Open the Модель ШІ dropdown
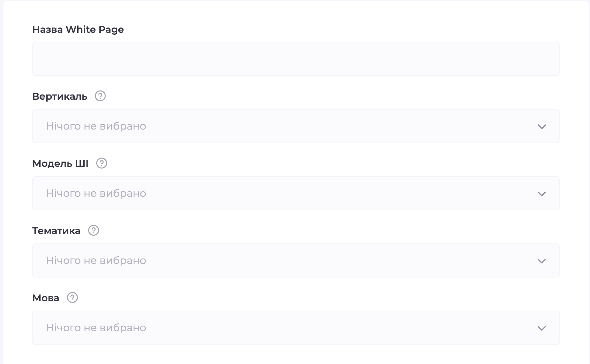Viewport: 590px width, 364px height. (x=296, y=193)
